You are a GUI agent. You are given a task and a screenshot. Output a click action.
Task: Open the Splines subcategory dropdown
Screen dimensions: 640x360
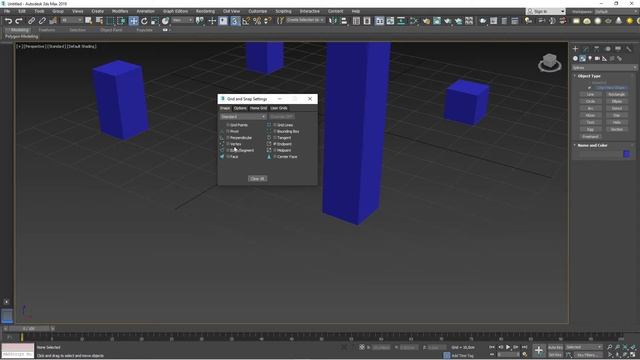point(604,68)
